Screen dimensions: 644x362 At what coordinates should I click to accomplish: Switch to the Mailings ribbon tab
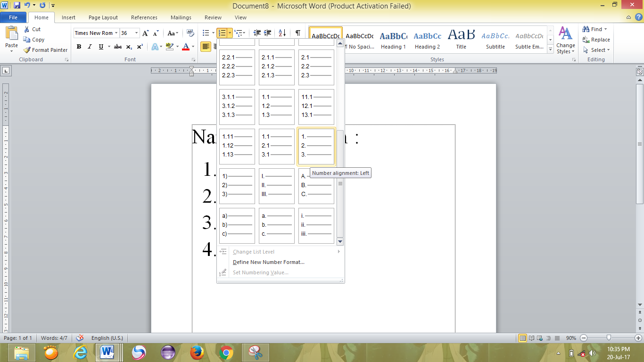click(181, 17)
